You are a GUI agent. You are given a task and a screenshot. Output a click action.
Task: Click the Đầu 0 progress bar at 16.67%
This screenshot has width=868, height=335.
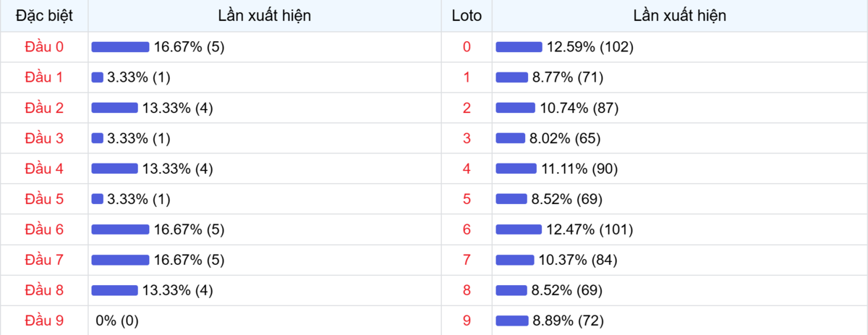click(x=120, y=47)
